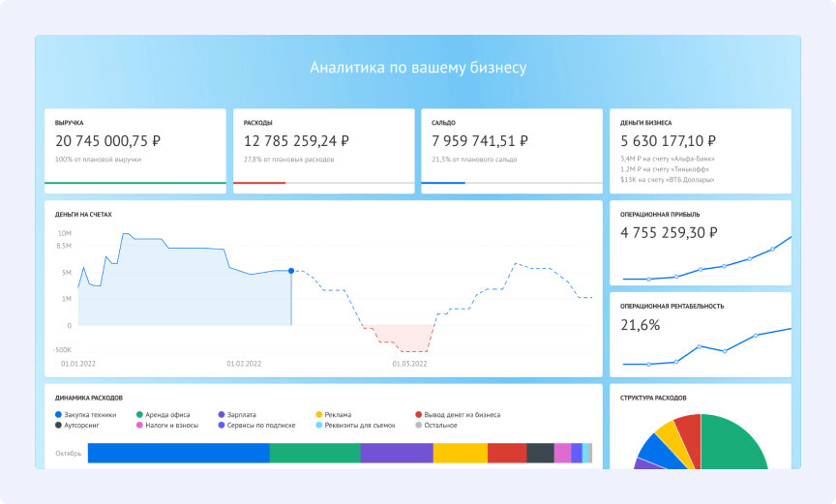The height and width of the screenshot is (504, 836).
Task: Click the red segment of the Октябрь bar
Action: 507,453
